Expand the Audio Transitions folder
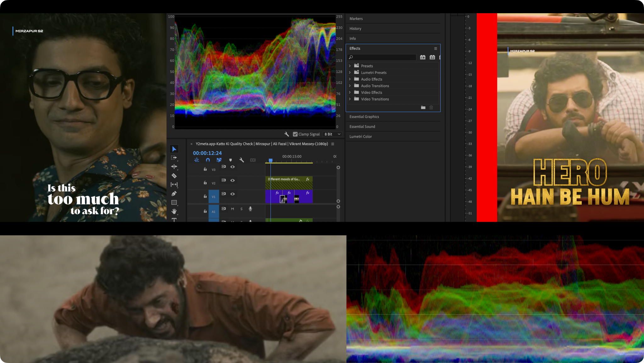Screen dimensions: 644x363 [x=350, y=86]
